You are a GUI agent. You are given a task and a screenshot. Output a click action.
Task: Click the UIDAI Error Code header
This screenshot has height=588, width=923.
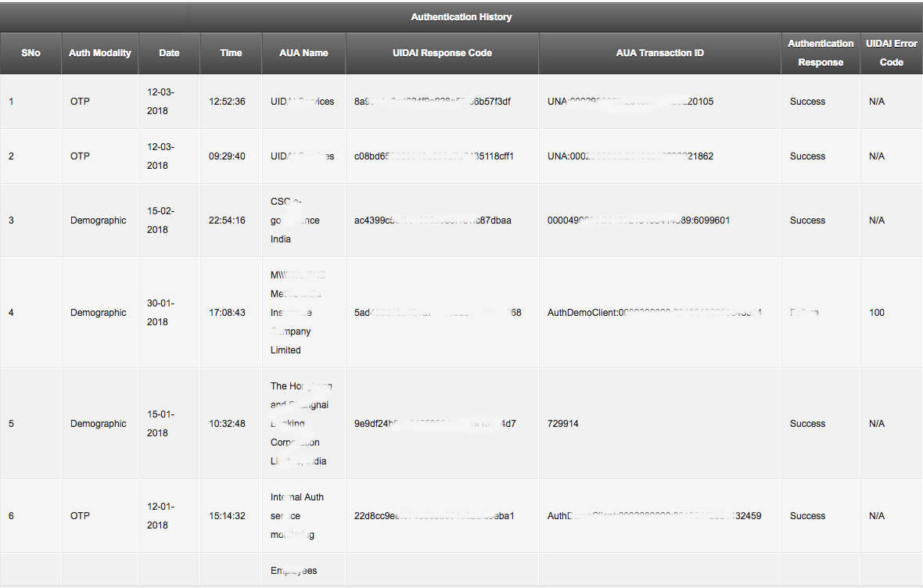click(x=891, y=52)
